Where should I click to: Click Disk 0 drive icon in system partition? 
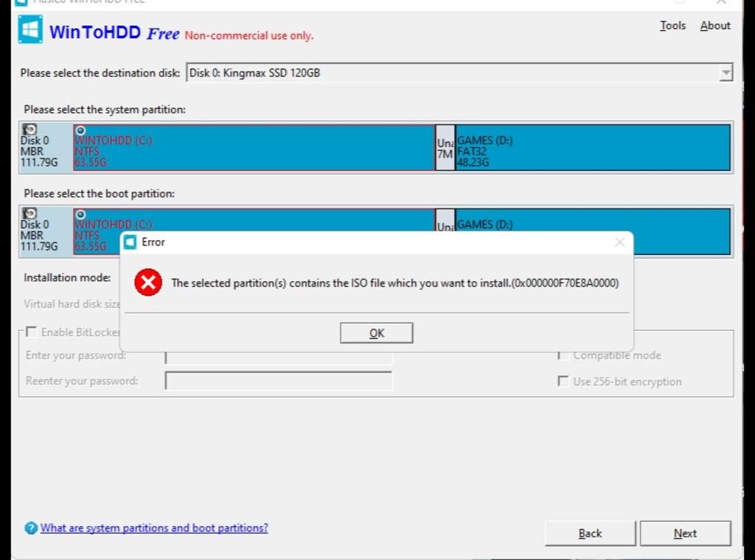[29, 129]
